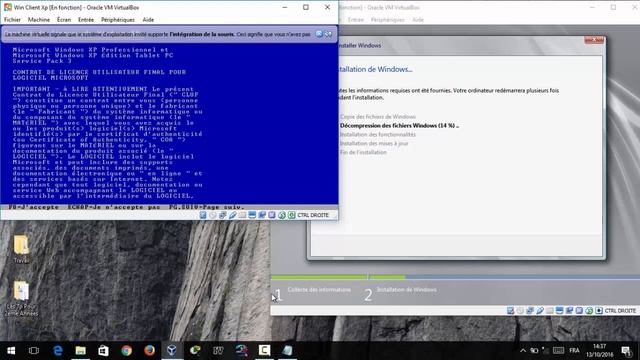Click 'Fin de l'installation' step
Screen dimensions: 640x360
pos(363,152)
